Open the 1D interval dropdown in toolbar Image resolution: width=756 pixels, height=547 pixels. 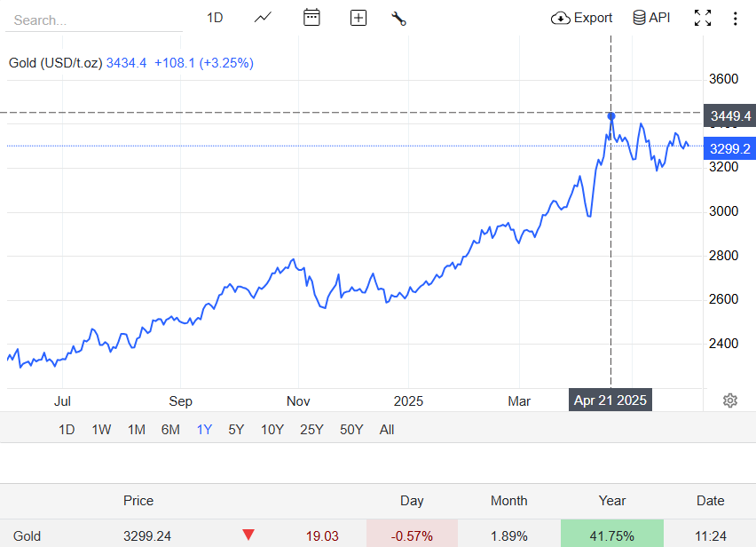pos(215,18)
